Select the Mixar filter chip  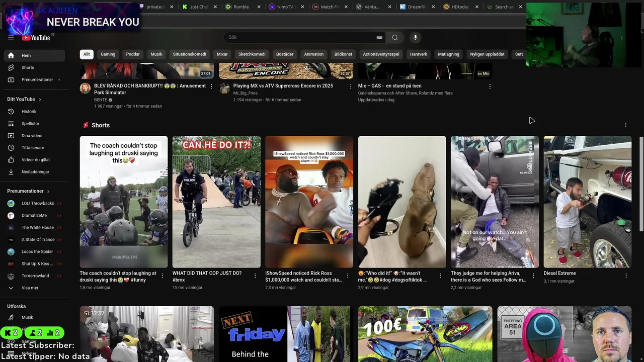coord(222,54)
